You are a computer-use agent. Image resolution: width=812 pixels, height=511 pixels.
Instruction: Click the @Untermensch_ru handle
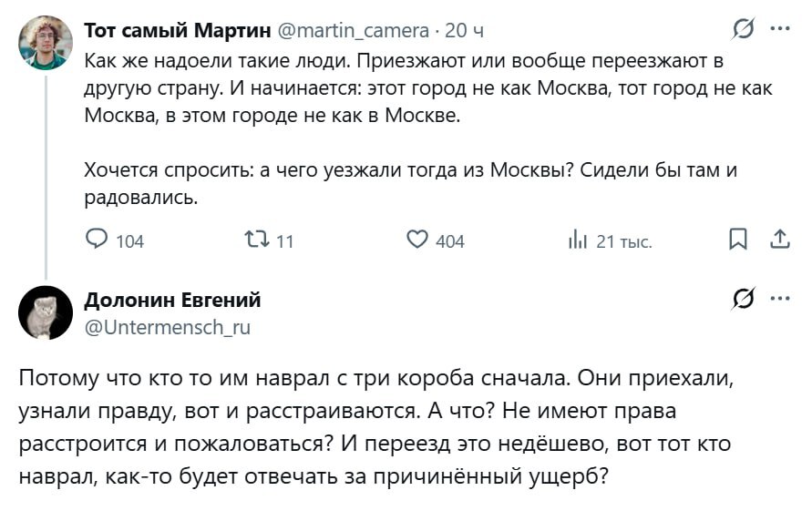point(167,327)
